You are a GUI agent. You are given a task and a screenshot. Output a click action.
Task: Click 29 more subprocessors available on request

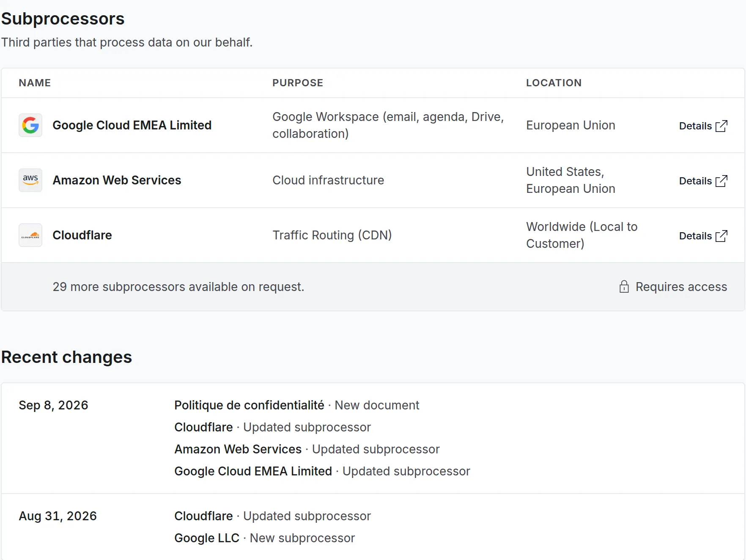pyautogui.click(x=178, y=287)
